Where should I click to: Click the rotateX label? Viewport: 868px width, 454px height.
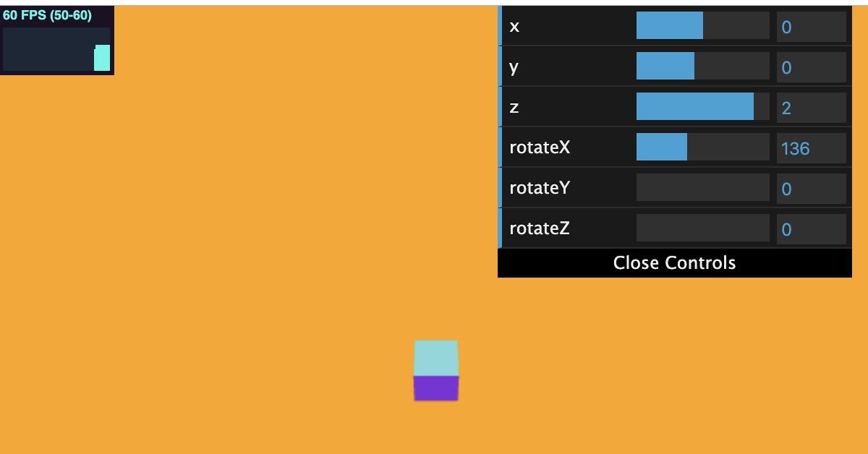pos(540,147)
